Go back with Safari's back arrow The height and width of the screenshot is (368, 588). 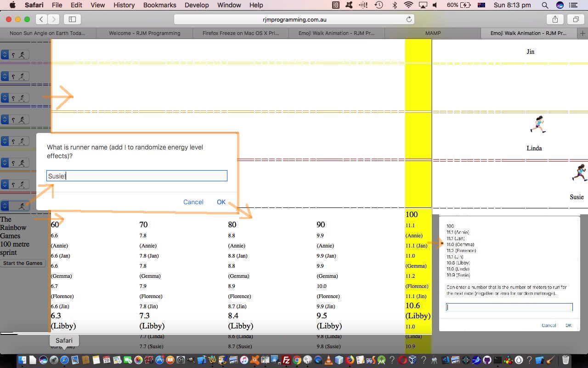[x=42, y=19]
